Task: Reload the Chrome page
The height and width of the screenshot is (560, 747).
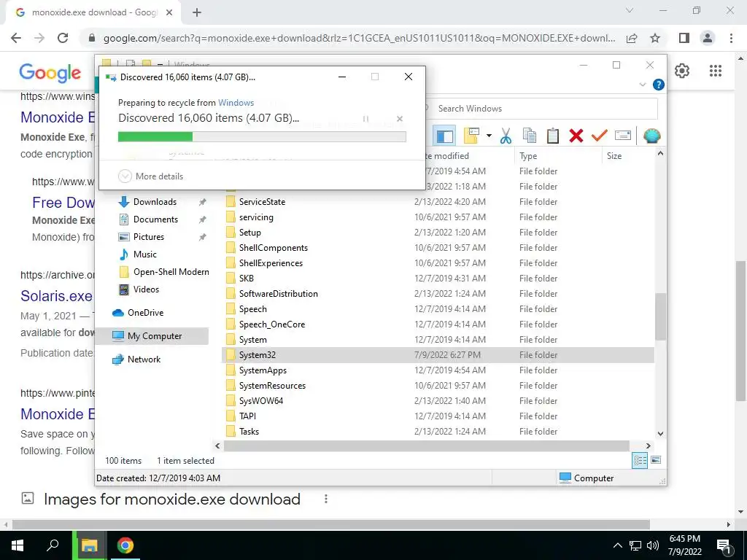Action: [x=63, y=38]
